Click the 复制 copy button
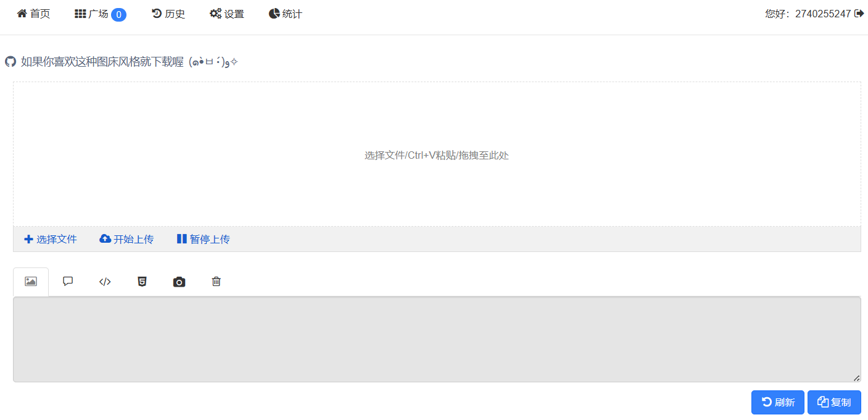Image resolution: width=868 pixels, height=420 pixels. point(834,402)
